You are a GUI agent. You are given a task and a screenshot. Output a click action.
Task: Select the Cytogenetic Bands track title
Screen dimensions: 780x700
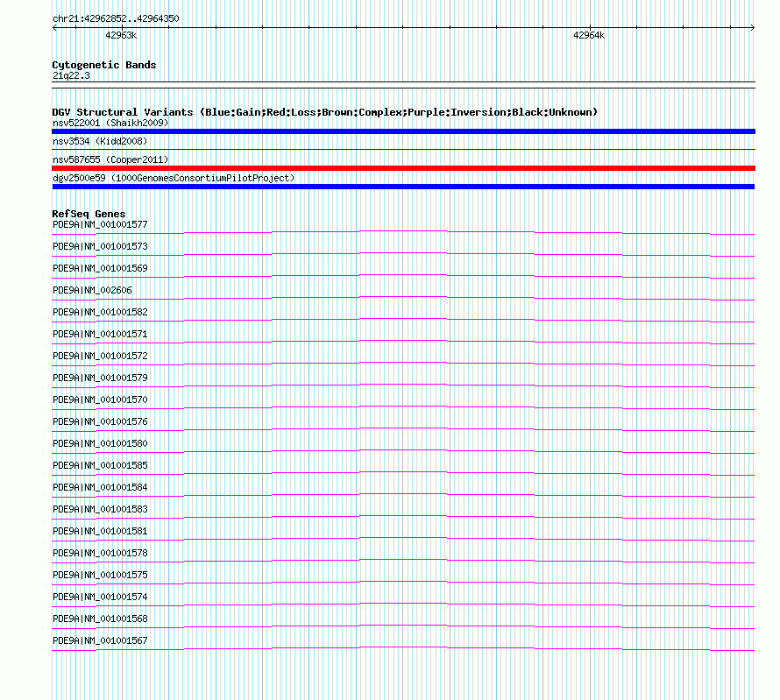pyautogui.click(x=104, y=65)
